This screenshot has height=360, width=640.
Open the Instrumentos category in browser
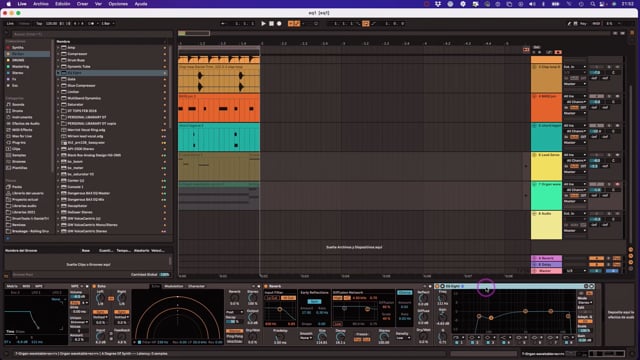pyautogui.click(x=22, y=117)
